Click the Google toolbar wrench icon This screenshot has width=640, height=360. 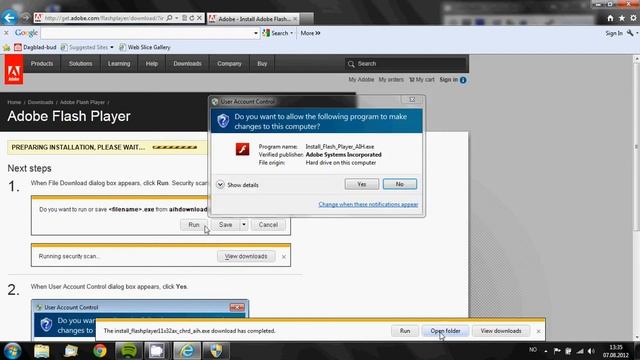coord(630,33)
